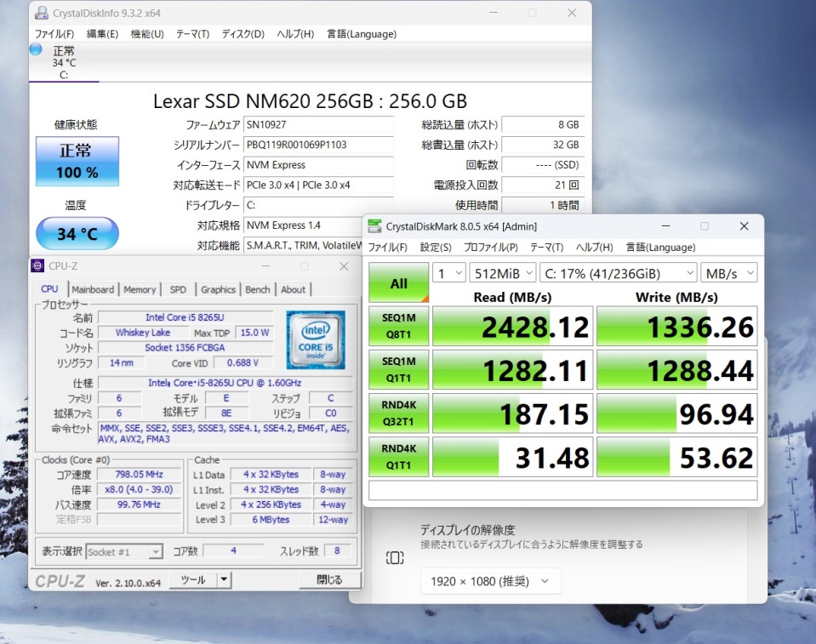The image size is (816, 644).
Task: Click the blue disk status circle for drive C:
Action: [x=36, y=50]
